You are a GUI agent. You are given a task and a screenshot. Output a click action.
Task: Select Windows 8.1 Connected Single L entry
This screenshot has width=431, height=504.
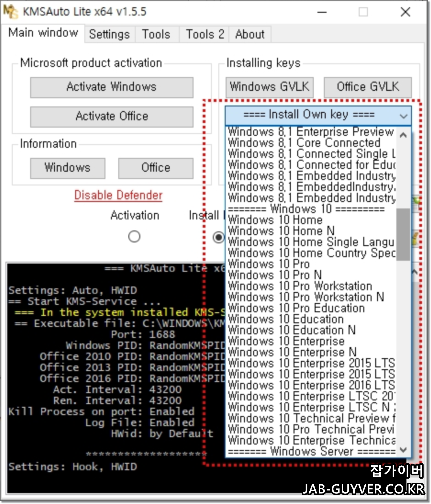click(x=311, y=154)
